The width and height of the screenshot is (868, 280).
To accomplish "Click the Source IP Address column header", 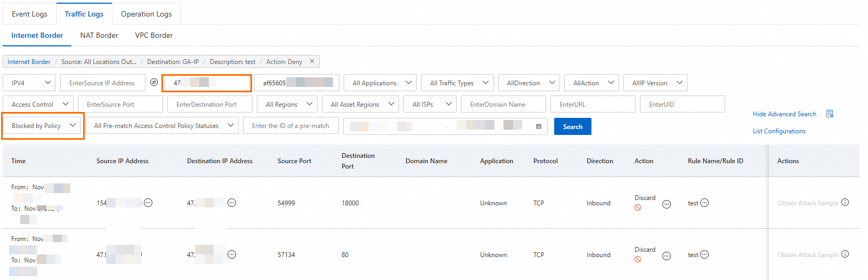I will [123, 161].
